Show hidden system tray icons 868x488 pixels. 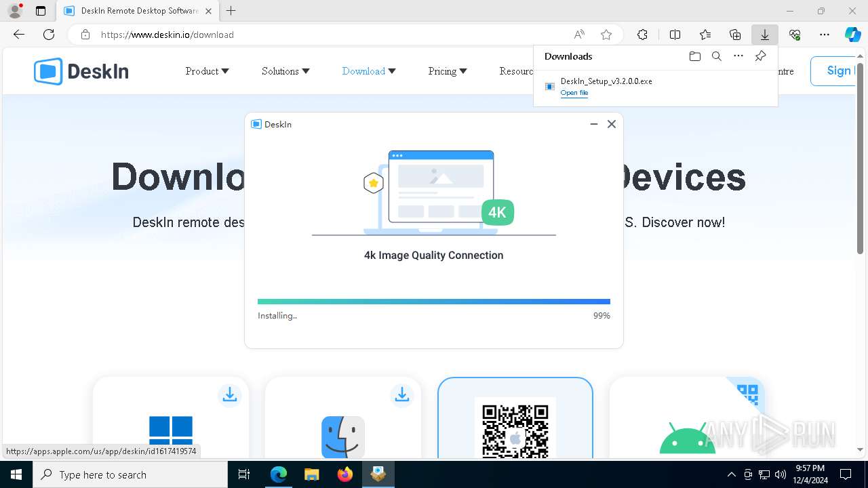[731, 474]
